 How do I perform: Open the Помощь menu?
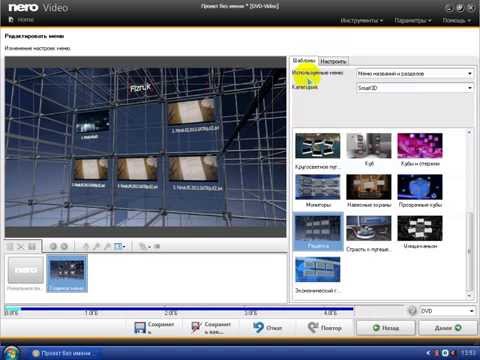(x=456, y=20)
